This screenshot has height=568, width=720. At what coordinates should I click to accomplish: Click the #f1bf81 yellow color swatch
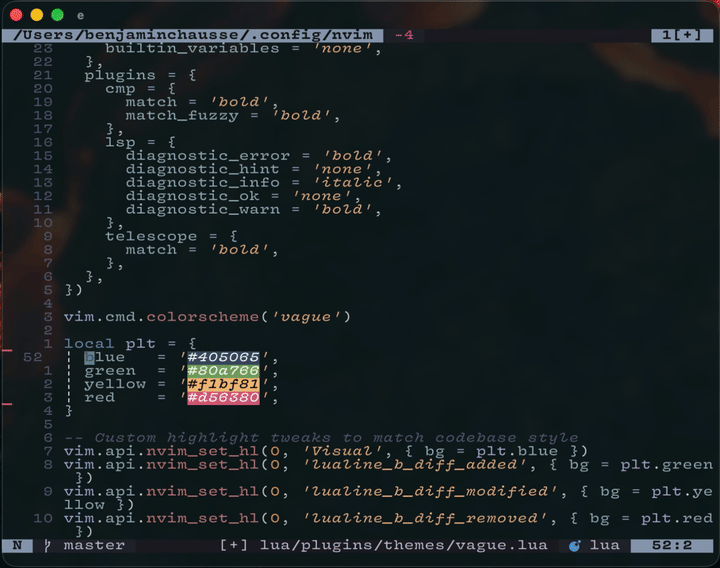point(223,384)
